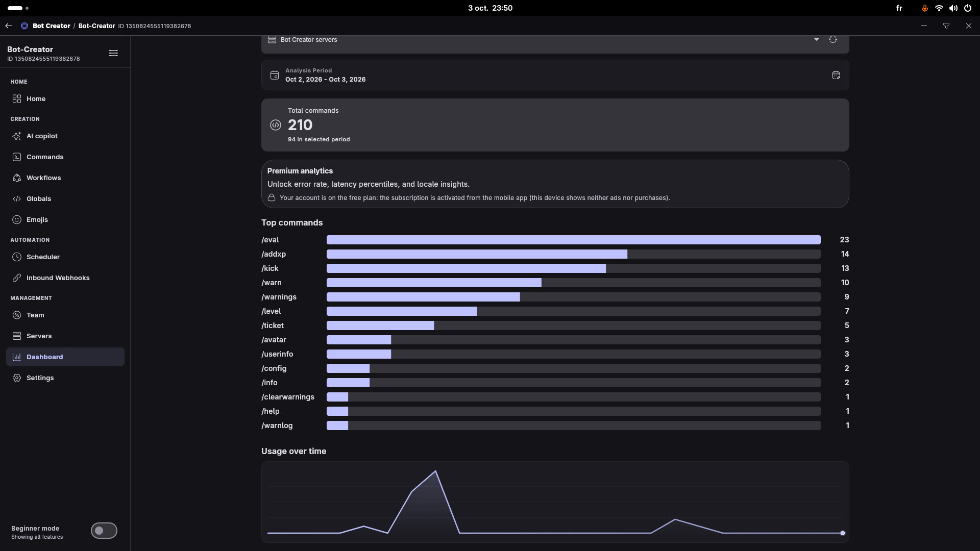Click the Total commands card

(x=555, y=125)
